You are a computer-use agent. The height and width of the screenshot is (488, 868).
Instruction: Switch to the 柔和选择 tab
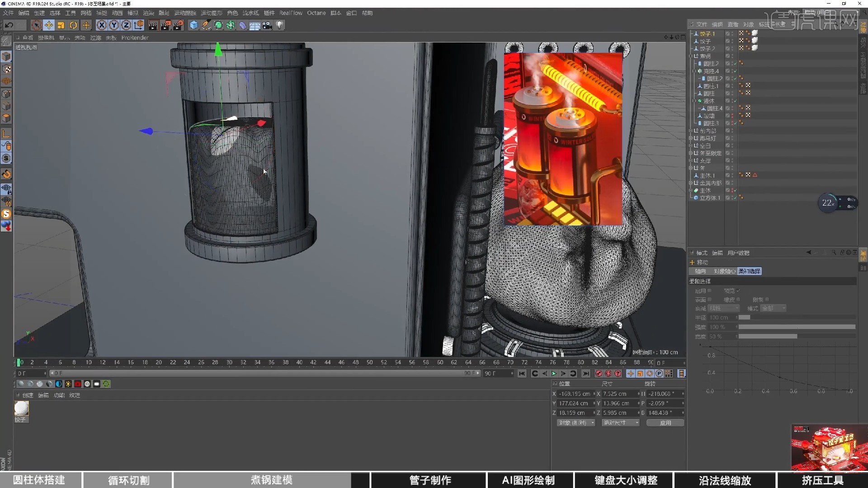[750, 272]
